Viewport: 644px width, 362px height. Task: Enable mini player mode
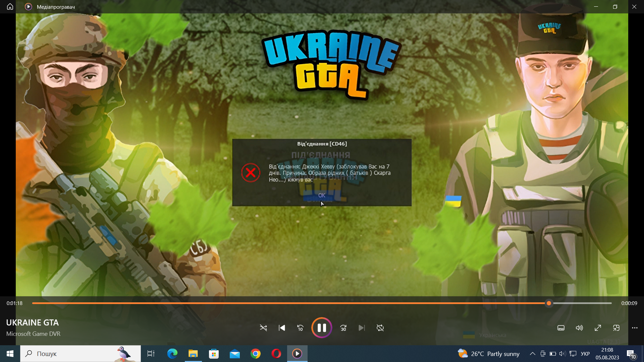[x=616, y=328]
